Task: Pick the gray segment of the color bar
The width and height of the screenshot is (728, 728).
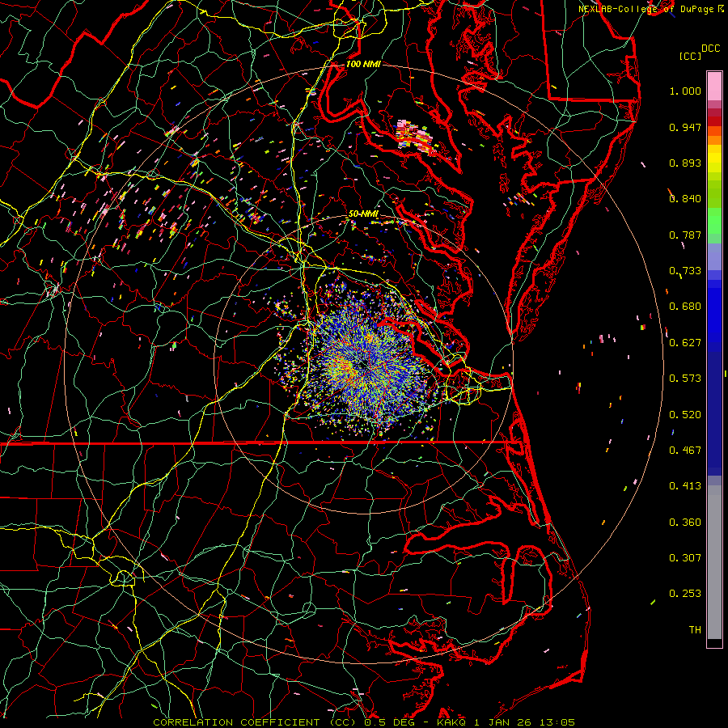Action: pos(714,562)
